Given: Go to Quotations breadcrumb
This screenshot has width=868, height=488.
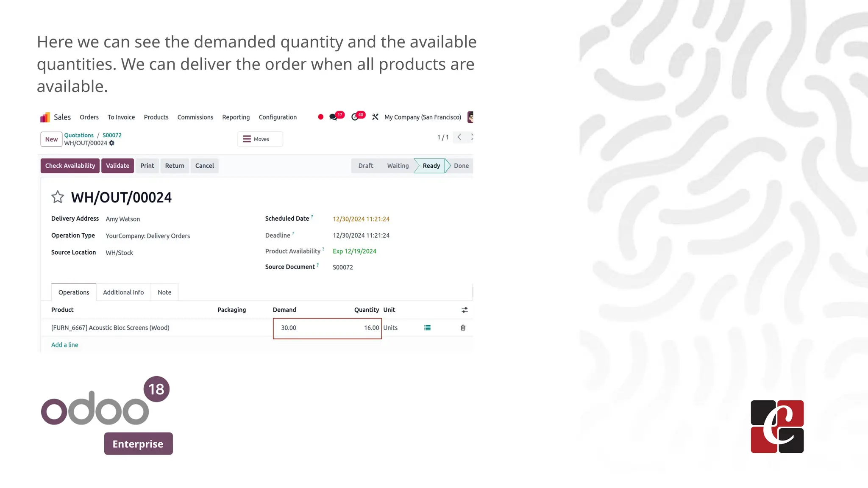Looking at the screenshot, I should 79,136.
